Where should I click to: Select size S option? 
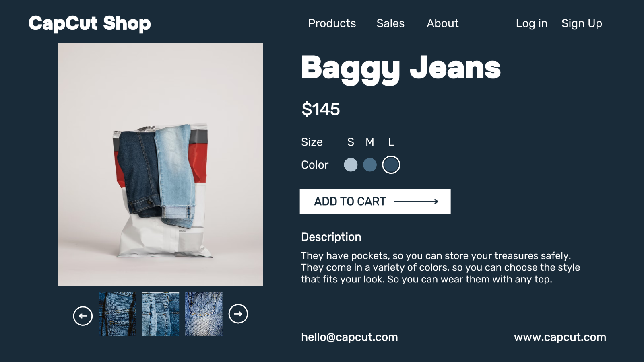point(351,142)
